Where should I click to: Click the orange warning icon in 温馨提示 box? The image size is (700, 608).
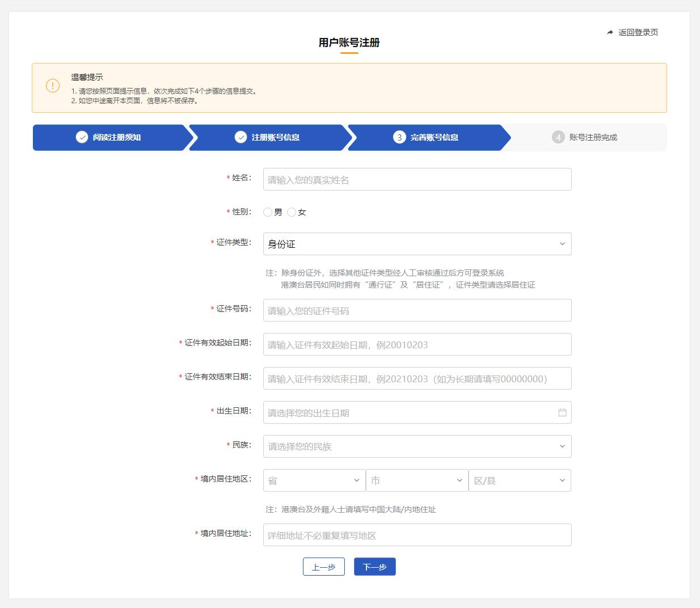[x=53, y=86]
